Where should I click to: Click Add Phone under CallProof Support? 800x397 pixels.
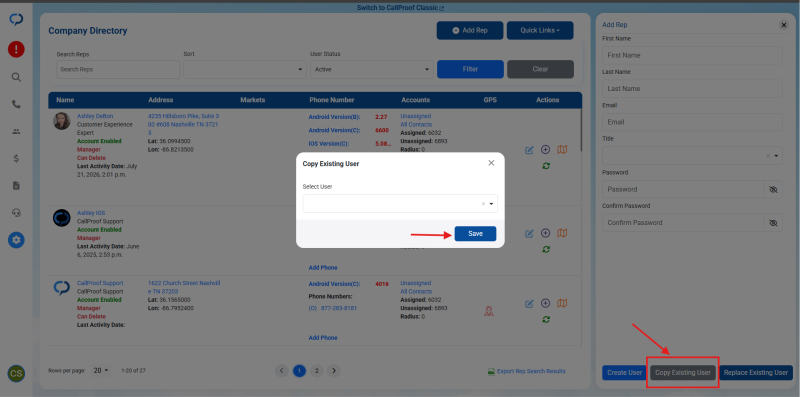pyautogui.click(x=323, y=338)
